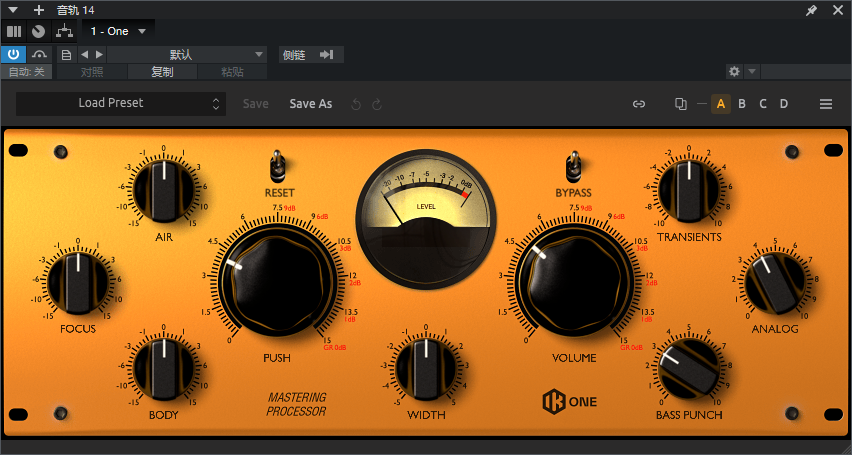
Task: Add a new insert with plus icon
Action: coord(39,10)
